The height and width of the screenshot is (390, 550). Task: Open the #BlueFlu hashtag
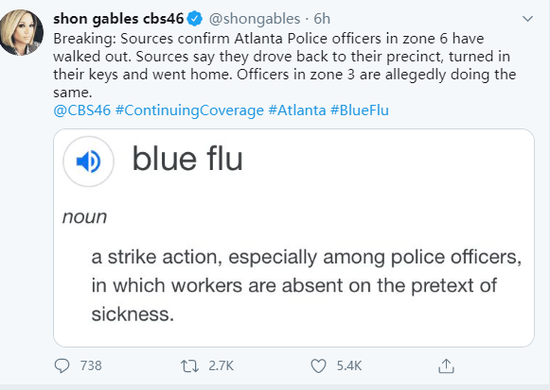coord(360,110)
